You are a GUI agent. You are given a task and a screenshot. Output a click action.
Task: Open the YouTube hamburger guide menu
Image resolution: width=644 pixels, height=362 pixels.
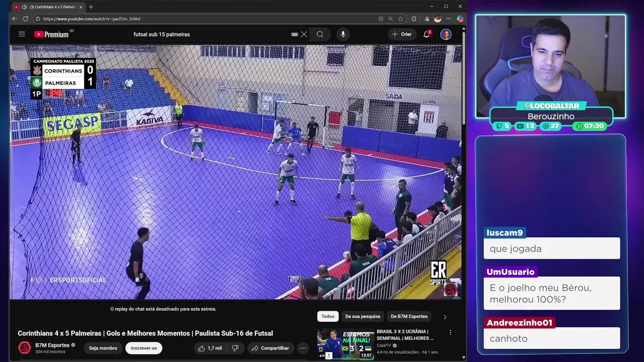coord(22,34)
